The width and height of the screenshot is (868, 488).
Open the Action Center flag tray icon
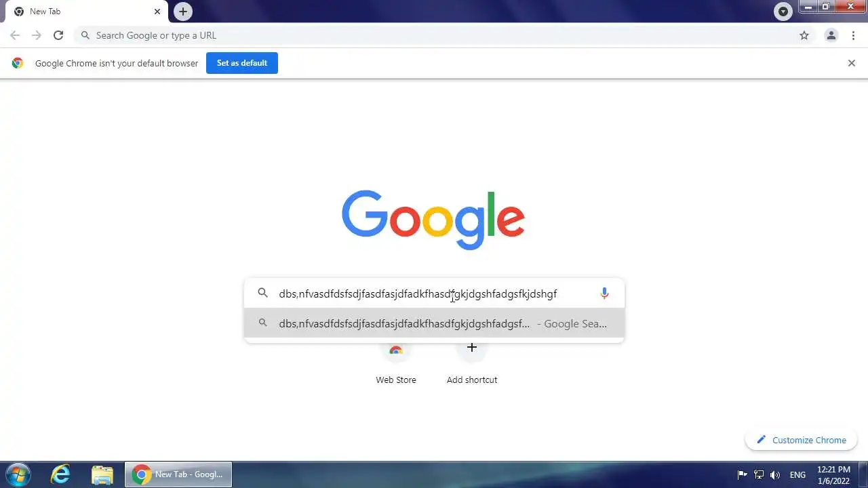pyautogui.click(x=743, y=474)
